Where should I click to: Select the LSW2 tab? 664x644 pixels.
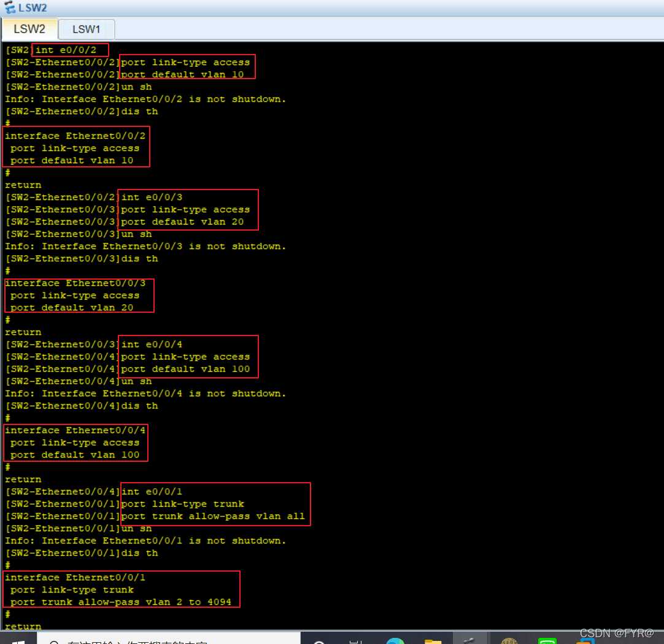(x=29, y=29)
